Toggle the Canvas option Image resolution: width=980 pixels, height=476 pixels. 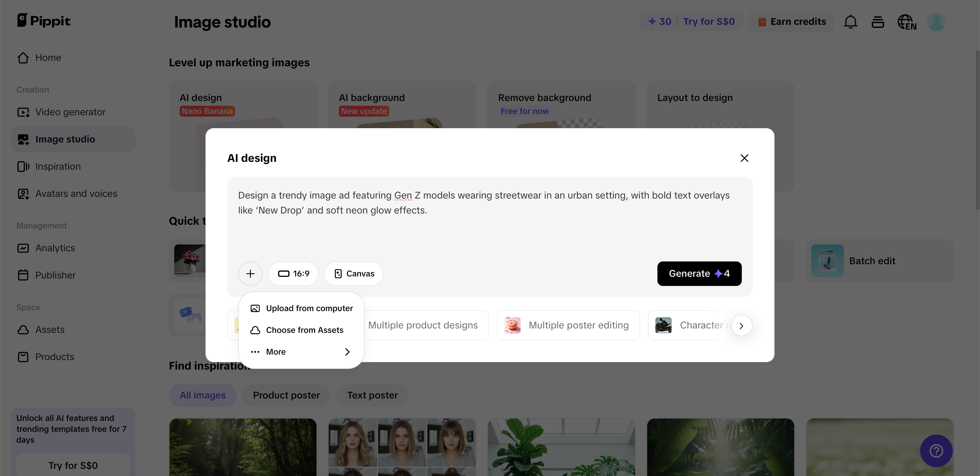point(353,273)
